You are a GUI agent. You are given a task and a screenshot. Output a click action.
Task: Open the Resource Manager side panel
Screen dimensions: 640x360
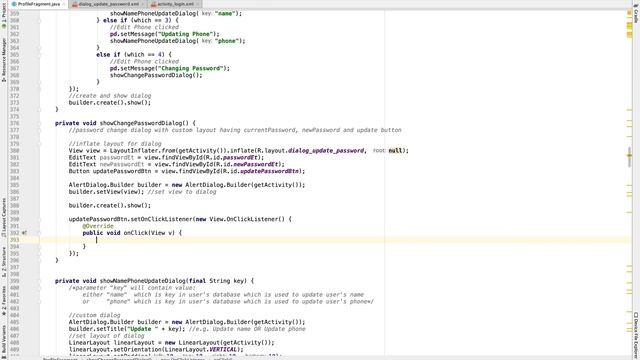click(x=4, y=59)
